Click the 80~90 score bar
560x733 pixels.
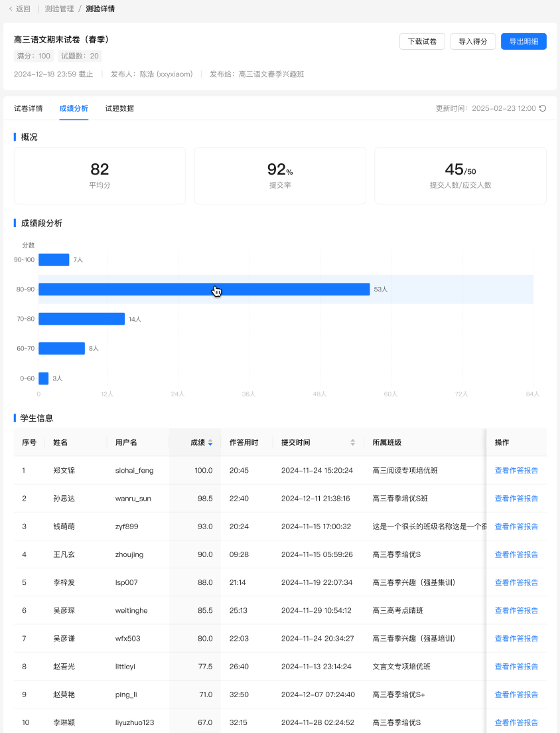pyautogui.click(x=204, y=289)
